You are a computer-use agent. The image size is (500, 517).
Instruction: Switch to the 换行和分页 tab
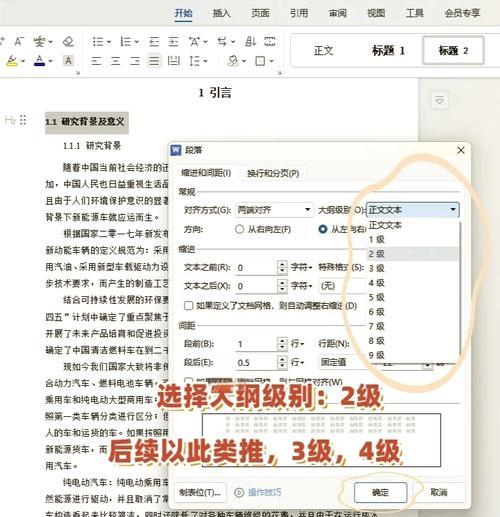pyautogui.click(x=273, y=173)
